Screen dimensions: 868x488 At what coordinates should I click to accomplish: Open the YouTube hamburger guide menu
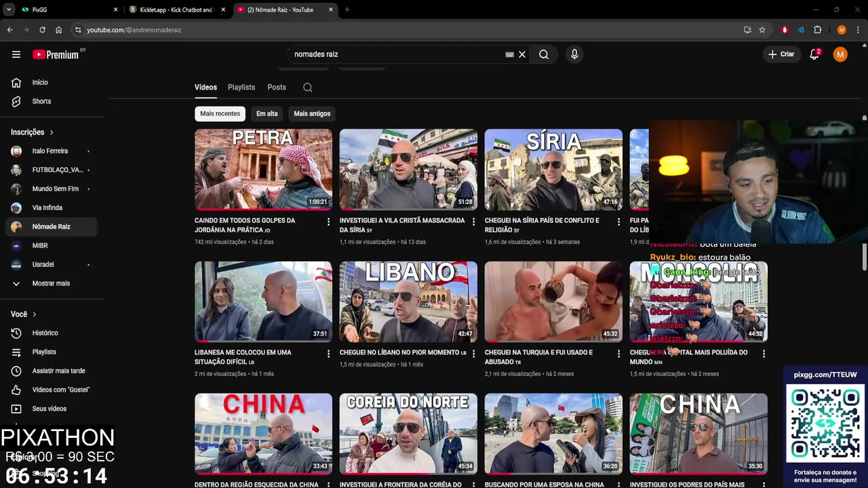tap(16, 54)
